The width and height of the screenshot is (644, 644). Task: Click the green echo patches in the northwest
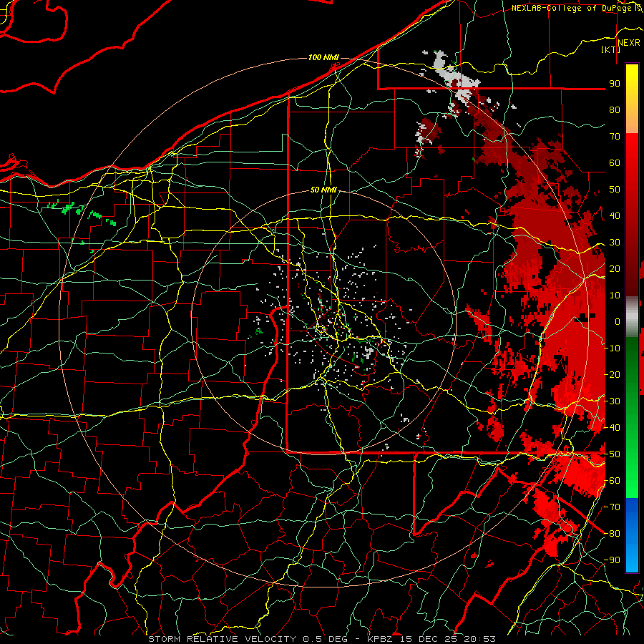click(x=82, y=213)
